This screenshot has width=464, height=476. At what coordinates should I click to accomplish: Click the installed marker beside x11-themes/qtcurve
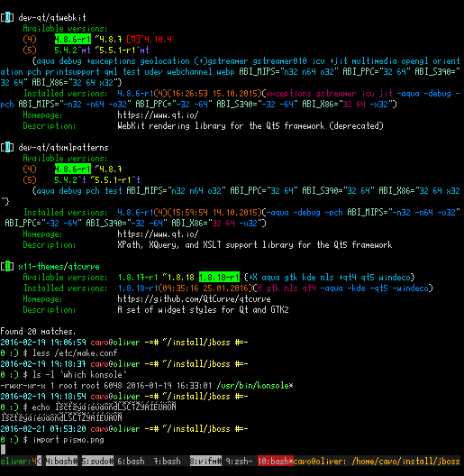pyautogui.click(x=7, y=267)
